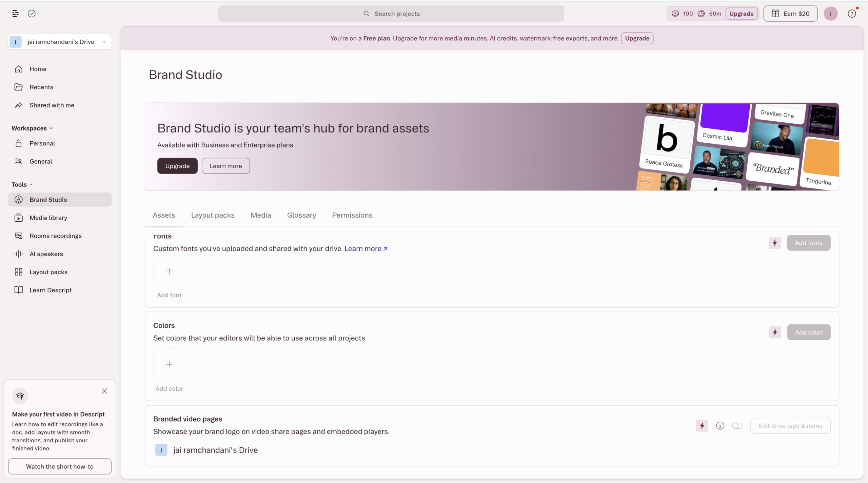The width and height of the screenshot is (868, 483).
Task: Click the sync status checkmark icon
Action: tap(32, 14)
